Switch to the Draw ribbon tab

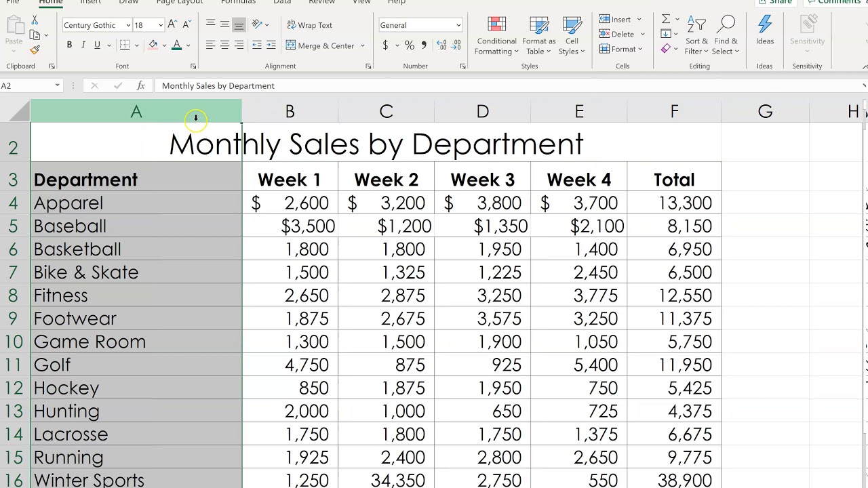pyautogui.click(x=128, y=2)
